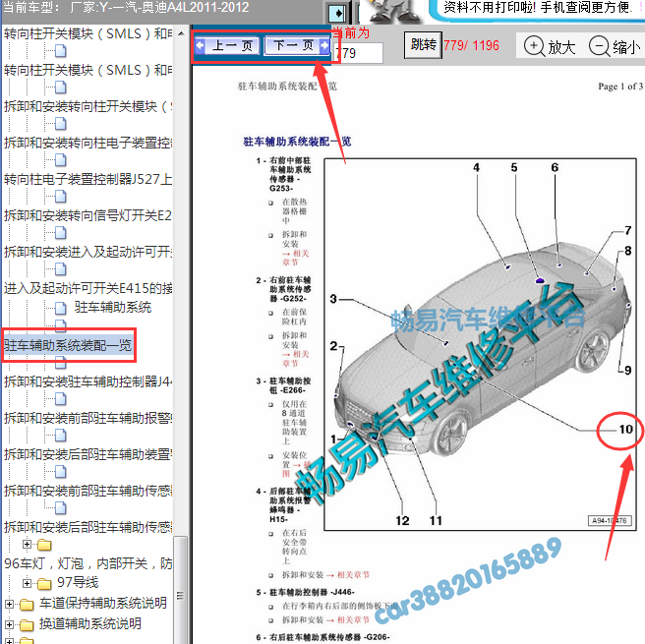The width and height of the screenshot is (645, 644).
Task: Select tree entry 进入及起动许可开关E415的接
Action: (x=88, y=288)
